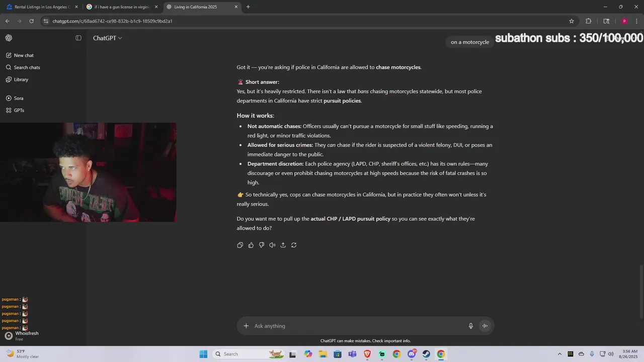644x362 pixels.
Task: Click the ChatGPT logo in the sidebar
Action: pyautogui.click(x=9, y=38)
